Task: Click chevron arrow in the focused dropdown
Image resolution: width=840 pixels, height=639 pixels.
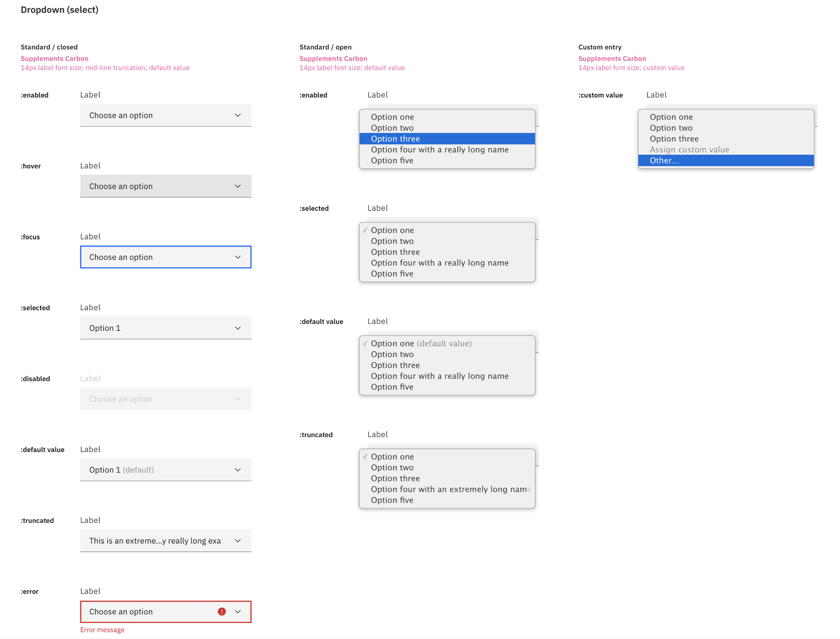Action: click(x=237, y=257)
